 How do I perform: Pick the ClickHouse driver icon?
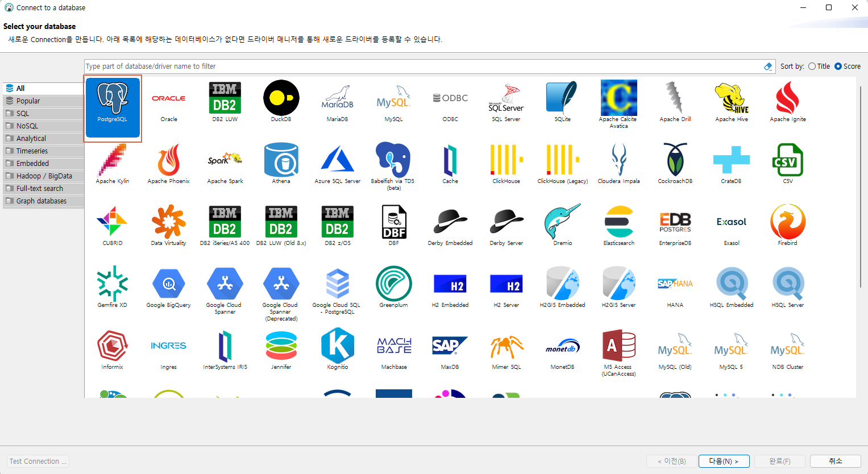tap(506, 164)
